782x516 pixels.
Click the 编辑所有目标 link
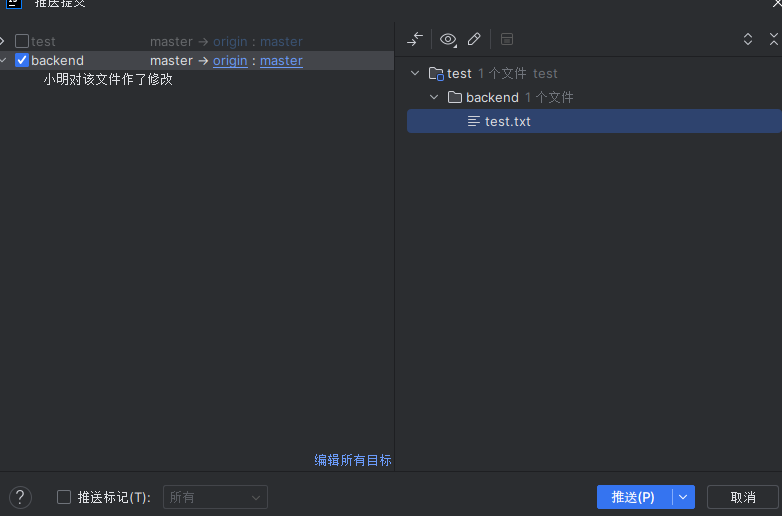[353, 460]
